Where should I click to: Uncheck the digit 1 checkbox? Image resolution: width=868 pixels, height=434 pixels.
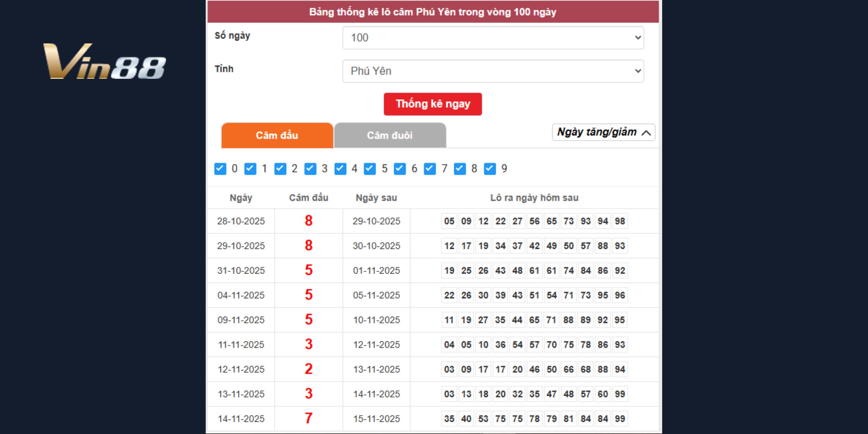point(250,169)
